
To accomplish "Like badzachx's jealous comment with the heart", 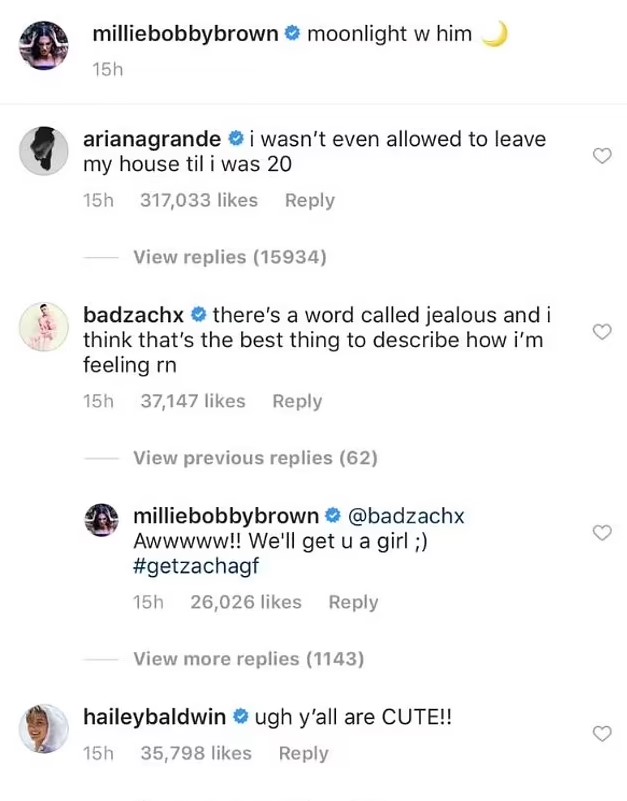I will pyautogui.click(x=602, y=332).
